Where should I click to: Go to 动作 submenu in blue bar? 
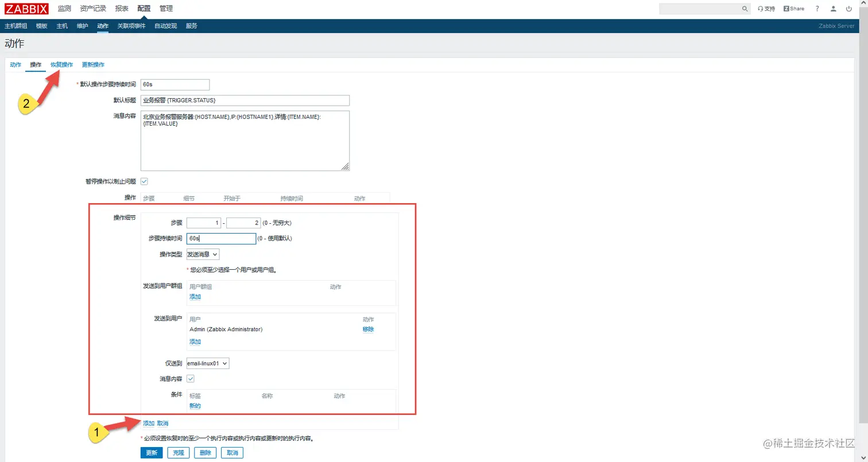point(103,26)
